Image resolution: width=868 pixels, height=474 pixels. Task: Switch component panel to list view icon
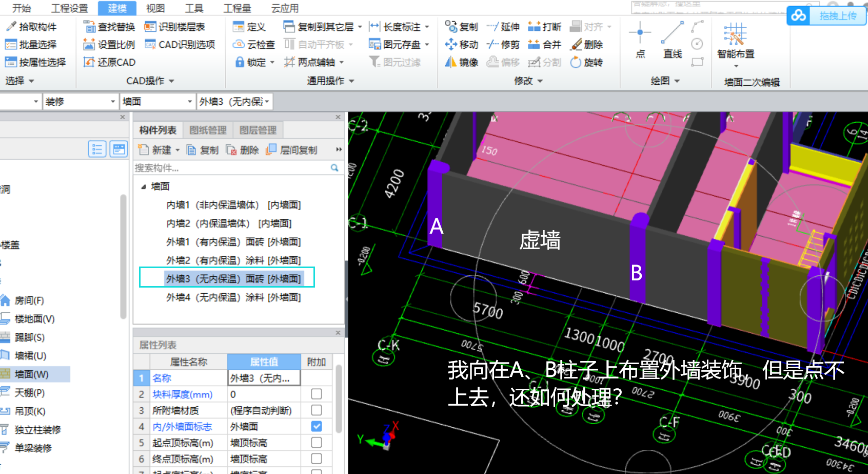click(97, 149)
